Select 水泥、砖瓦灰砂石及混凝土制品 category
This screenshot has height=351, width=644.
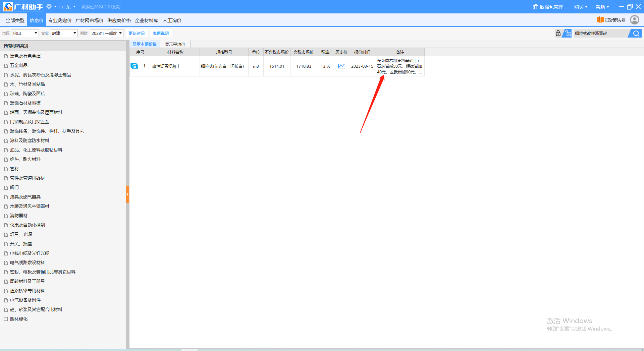point(40,75)
